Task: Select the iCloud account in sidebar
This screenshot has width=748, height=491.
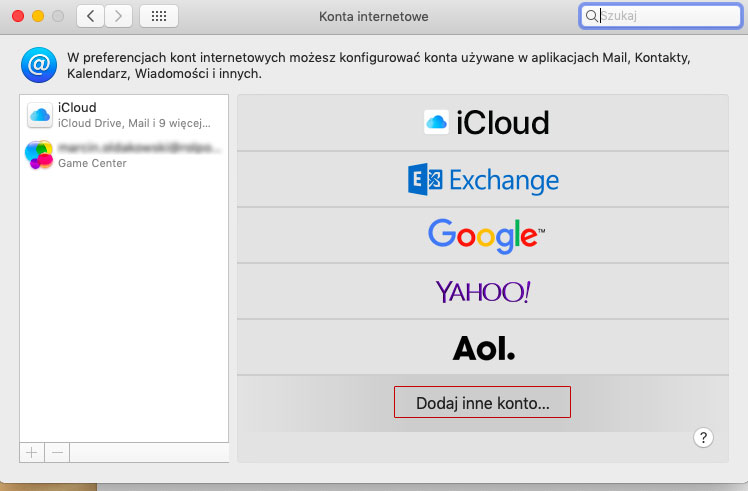Action: (x=124, y=115)
